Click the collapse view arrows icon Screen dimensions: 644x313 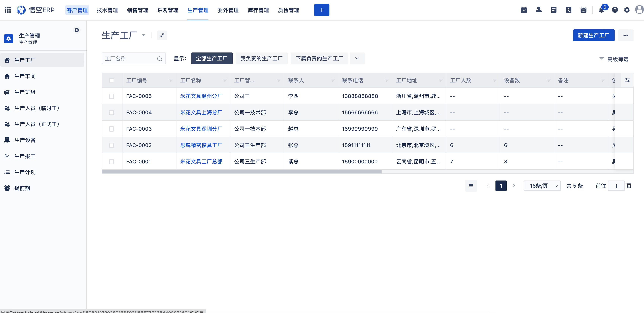point(162,35)
